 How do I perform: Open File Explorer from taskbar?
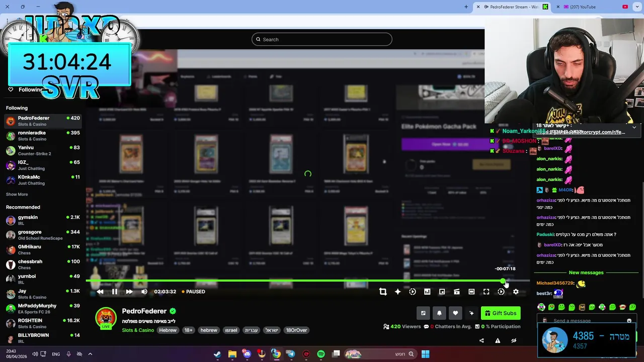click(232, 354)
